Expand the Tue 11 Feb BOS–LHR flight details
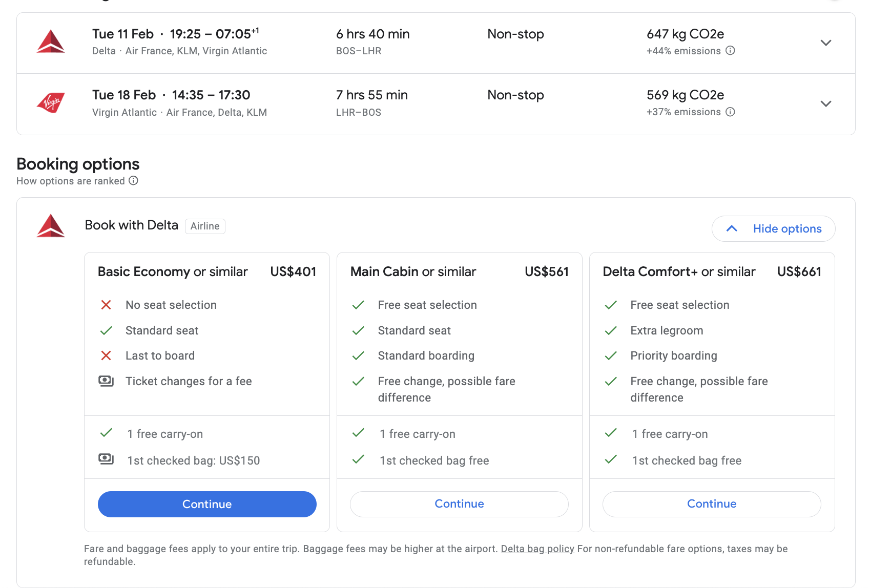This screenshot has height=588, width=870. click(x=826, y=43)
